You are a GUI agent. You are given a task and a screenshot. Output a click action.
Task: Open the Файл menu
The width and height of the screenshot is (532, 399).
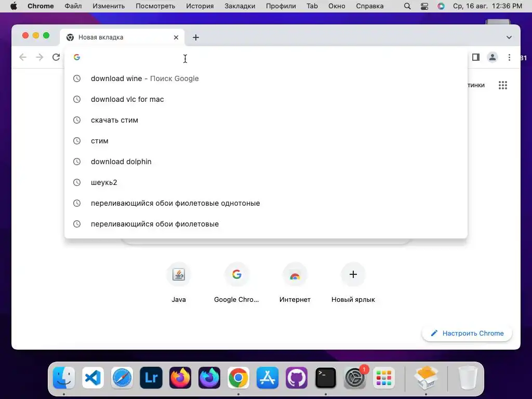pos(73,6)
